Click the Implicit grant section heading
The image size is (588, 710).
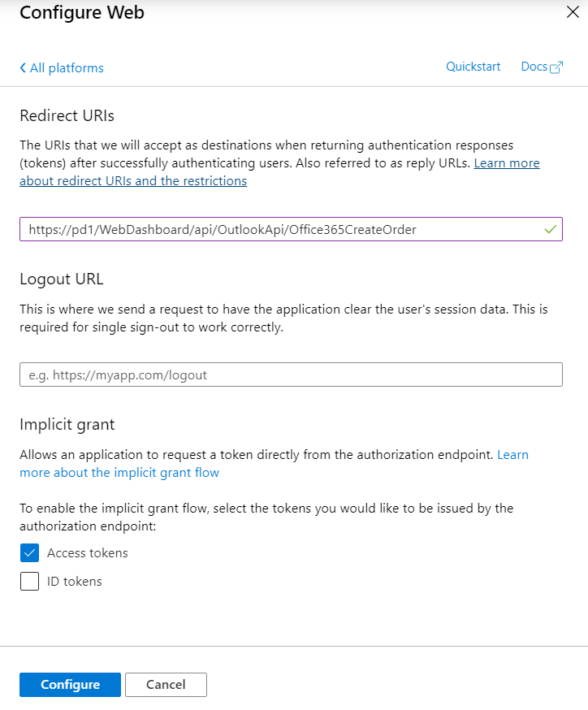click(67, 424)
